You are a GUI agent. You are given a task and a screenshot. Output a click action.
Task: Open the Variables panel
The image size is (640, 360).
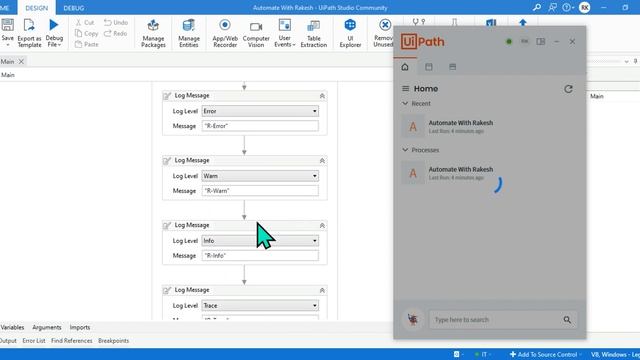click(x=12, y=327)
